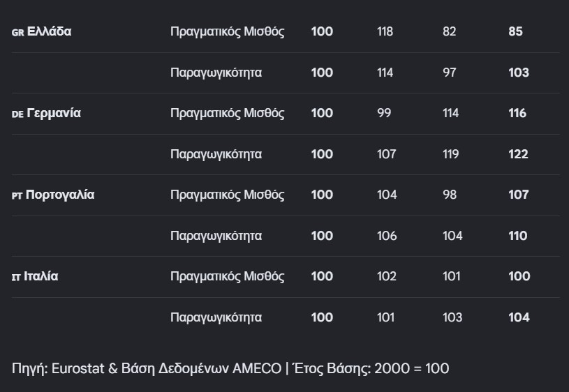
Task: Click the IT flag code next to Ιταλία
Action: click(x=16, y=278)
